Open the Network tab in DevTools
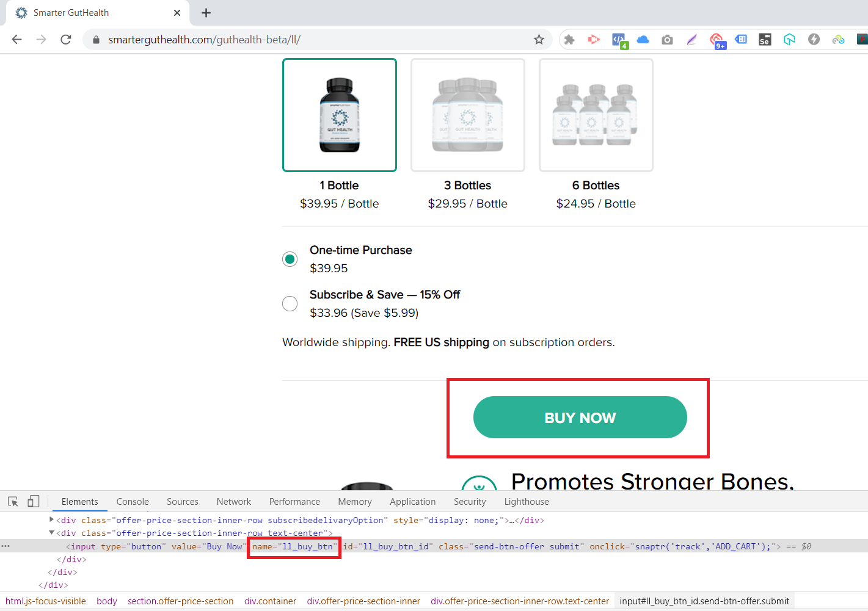Viewport: 868px width, 611px height. pos(233,502)
